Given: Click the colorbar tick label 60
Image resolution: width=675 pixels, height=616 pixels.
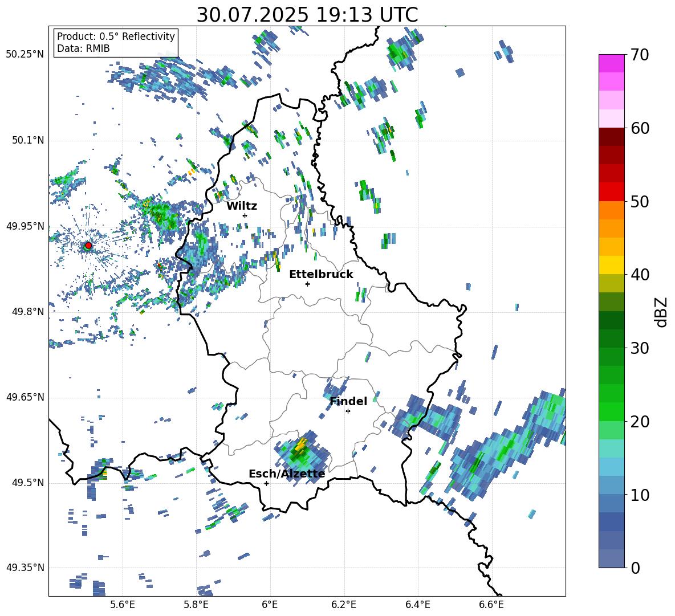Looking at the screenshot, I should click(640, 128).
